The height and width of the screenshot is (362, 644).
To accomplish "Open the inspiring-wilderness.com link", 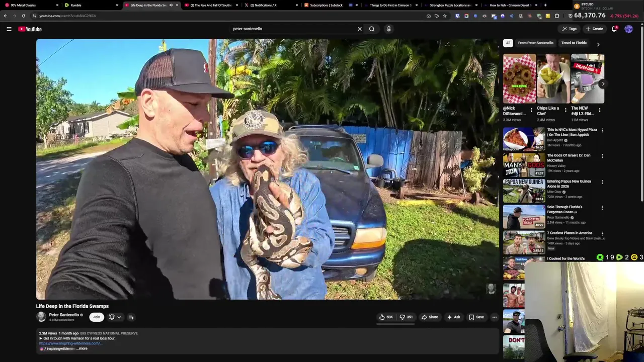I will click(x=70, y=343).
